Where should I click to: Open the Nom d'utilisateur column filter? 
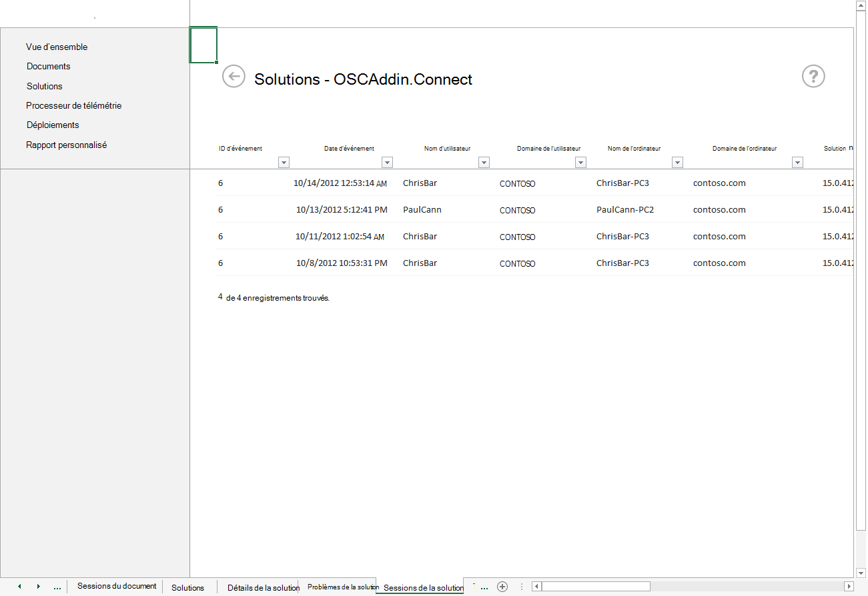pos(484,162)
